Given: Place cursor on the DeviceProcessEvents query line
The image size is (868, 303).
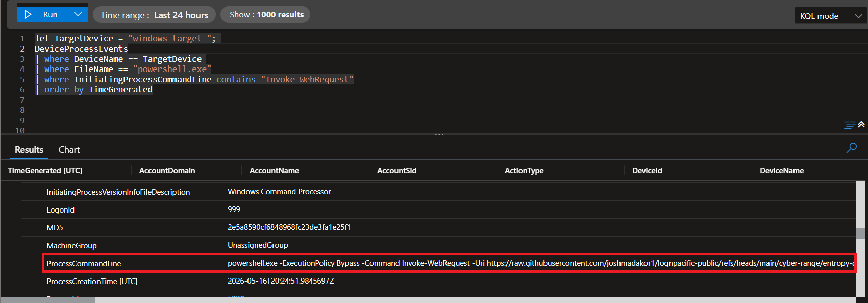Looking at the screenshot, I should point(81,49).
